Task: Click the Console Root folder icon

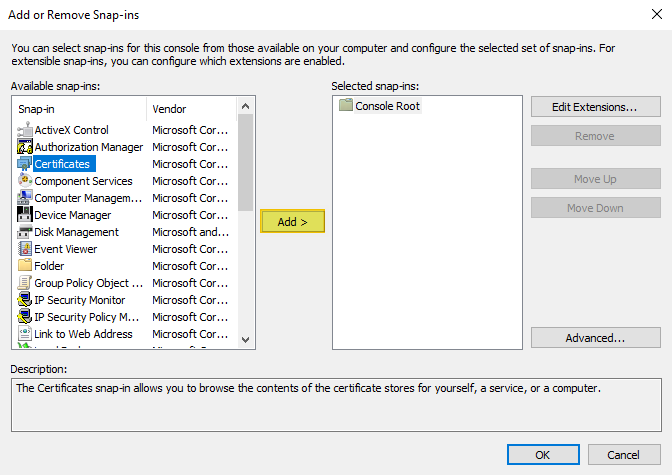Action: pyautogui.click(x=346, y=106)
